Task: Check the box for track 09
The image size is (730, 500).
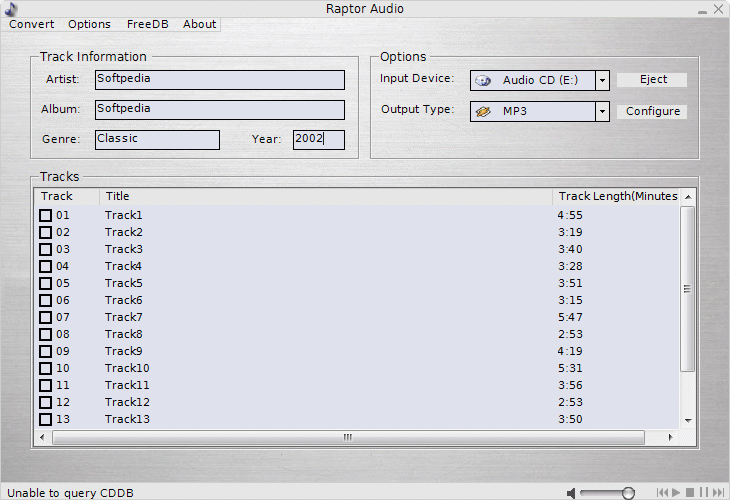Action: click(x=46, y=351)
